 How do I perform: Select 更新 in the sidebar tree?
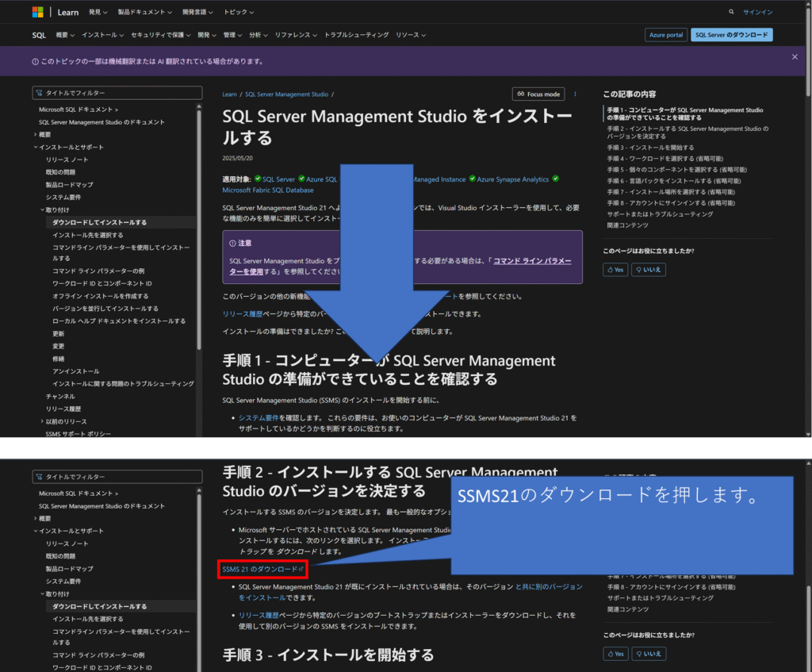59,334
